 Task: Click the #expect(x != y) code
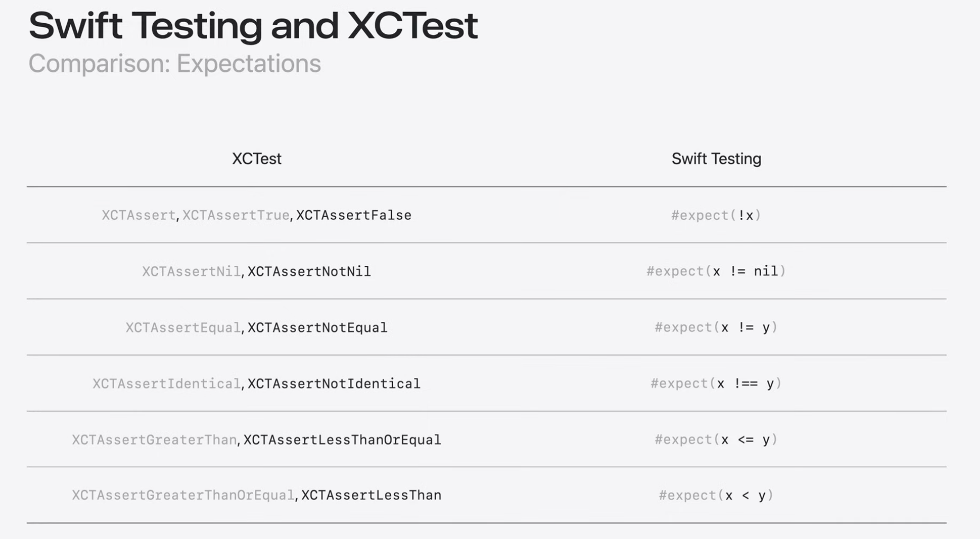coord(716,327)
